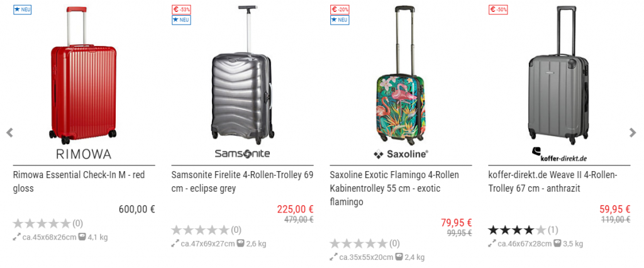Click the NEU badge on Rimowa suitcase
The width and height of the screenshot is (644, 268).
[22, 9]
